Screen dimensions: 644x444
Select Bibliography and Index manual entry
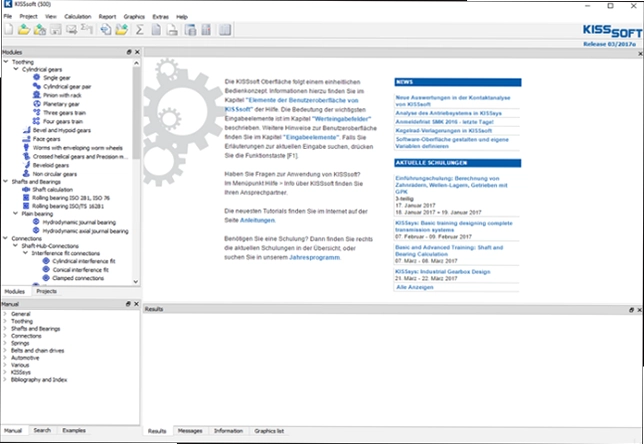[39, 380]
